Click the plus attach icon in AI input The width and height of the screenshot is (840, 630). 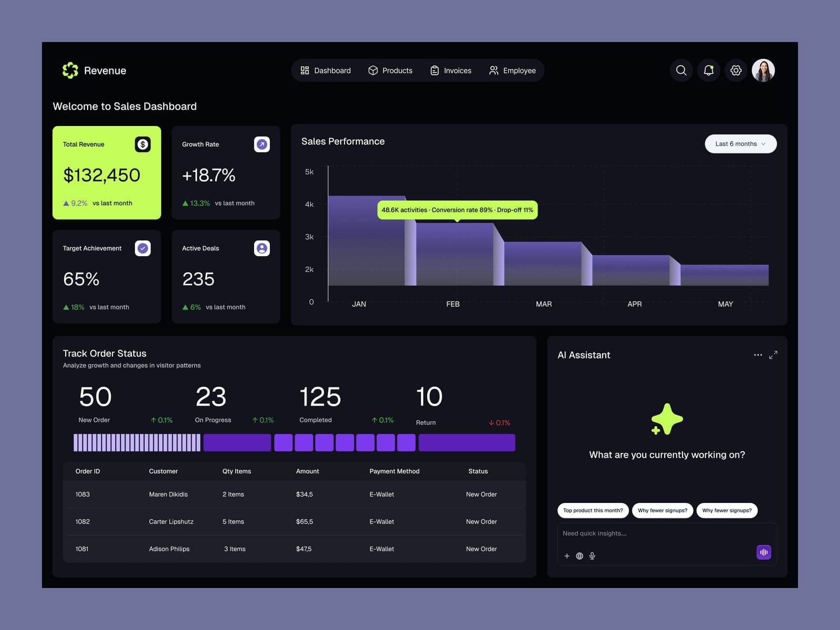567,556
